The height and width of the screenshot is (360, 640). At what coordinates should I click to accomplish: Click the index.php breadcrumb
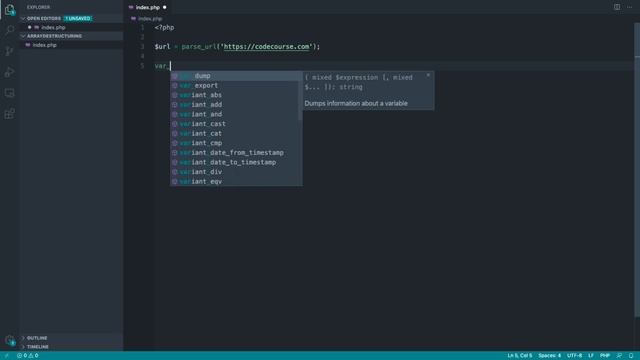tap(150, 19)
